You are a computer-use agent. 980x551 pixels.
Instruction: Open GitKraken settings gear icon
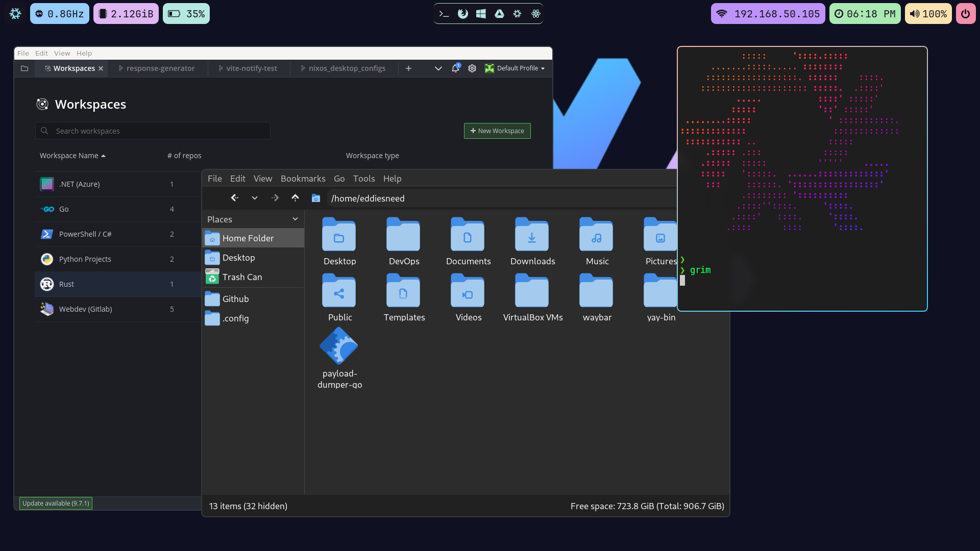coord(472,68)
